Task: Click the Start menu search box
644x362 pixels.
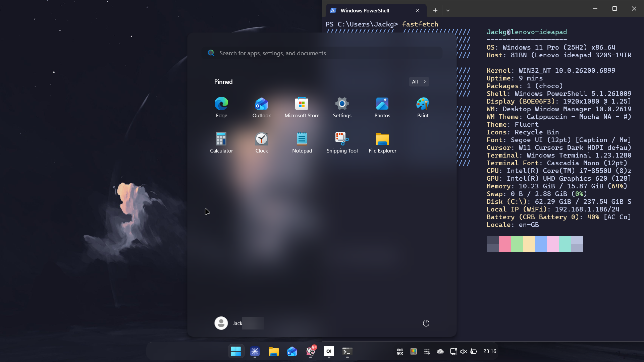Action: [322, 53]
